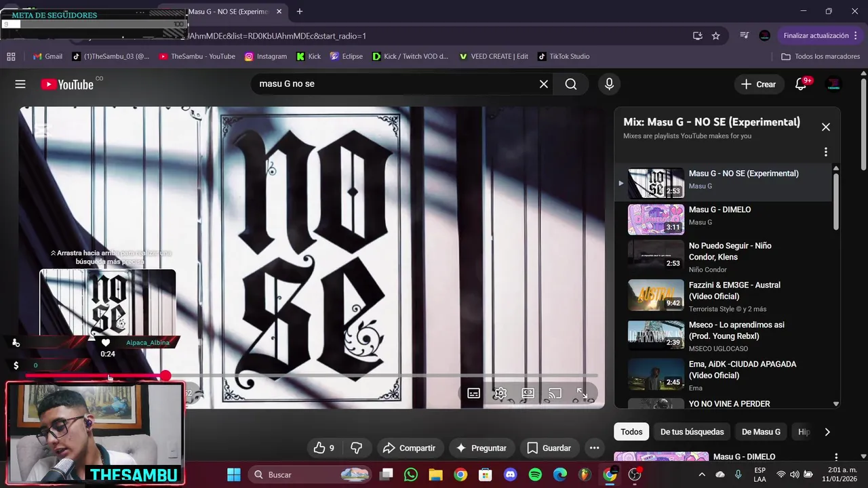Click Compartir share button

click(x=409, y=448)
